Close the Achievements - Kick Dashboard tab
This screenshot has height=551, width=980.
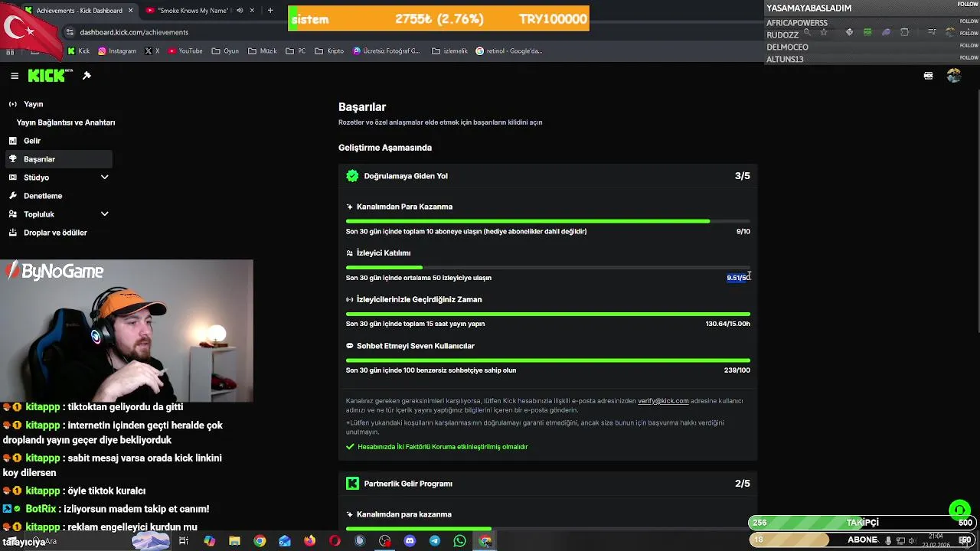click(x=130, y=11)
